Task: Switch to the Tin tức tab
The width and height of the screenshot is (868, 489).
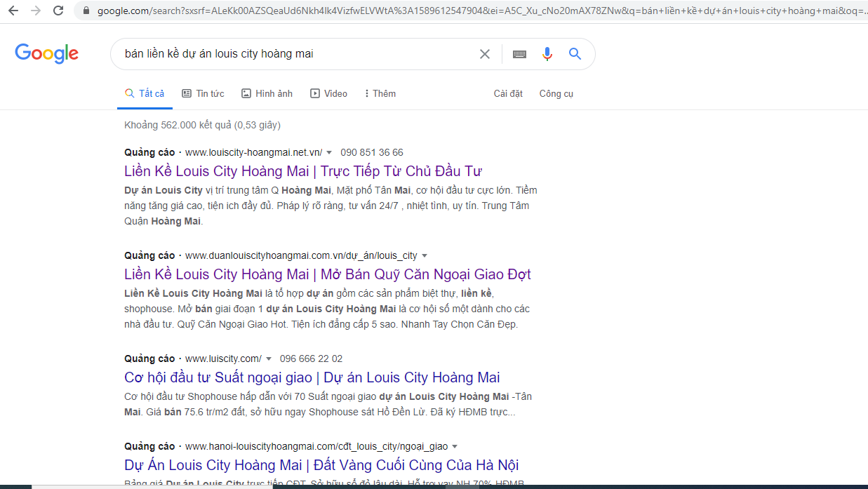Action: [x=203, y=93]
